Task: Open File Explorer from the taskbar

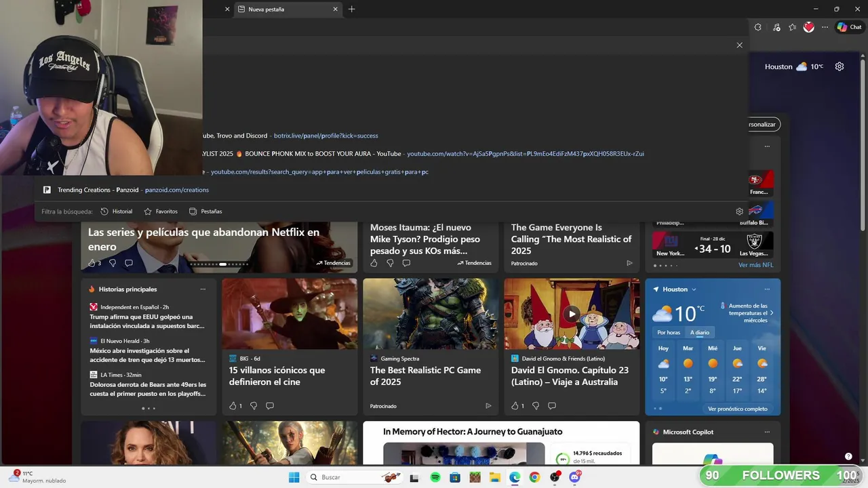Action: pos(495,477)
